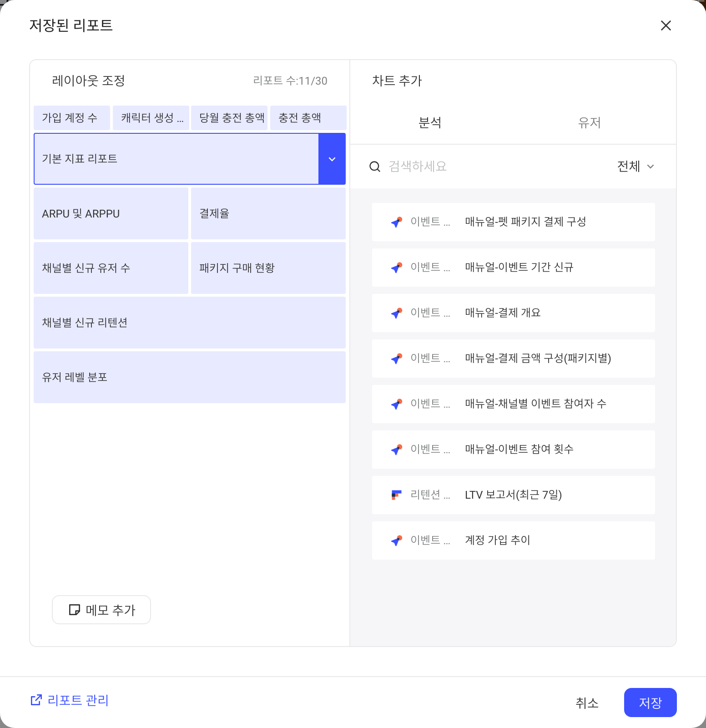
Task: Click the event icon beside 매뉴얼-결제 금액 구성(패키지별)
Action: point(397,359)
